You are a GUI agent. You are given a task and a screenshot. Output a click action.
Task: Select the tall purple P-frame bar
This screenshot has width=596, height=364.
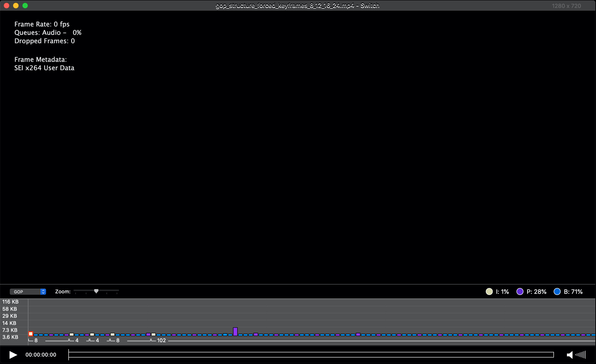point(235,332)
